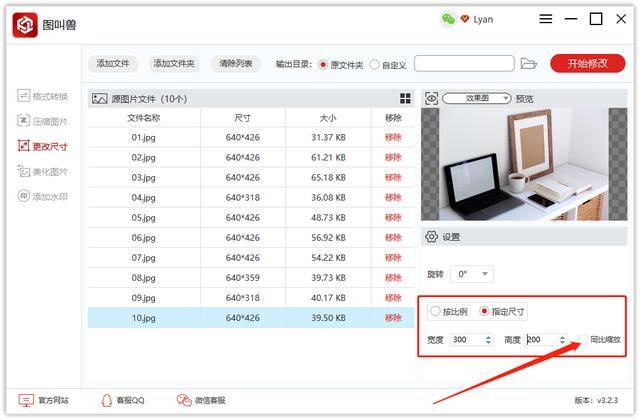Open the hamburger menu in title bar
640x420 pixels.
point(546,19)
